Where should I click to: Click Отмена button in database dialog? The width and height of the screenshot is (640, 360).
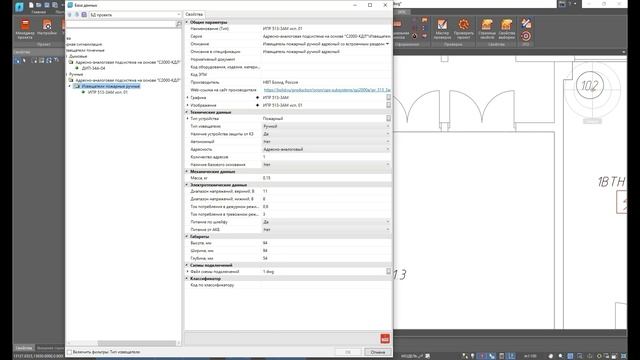378,352
